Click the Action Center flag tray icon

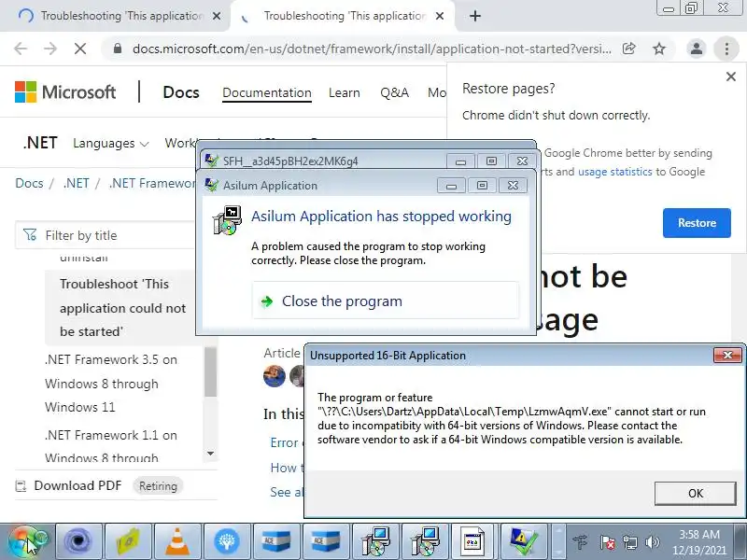[x=608, y=542]
